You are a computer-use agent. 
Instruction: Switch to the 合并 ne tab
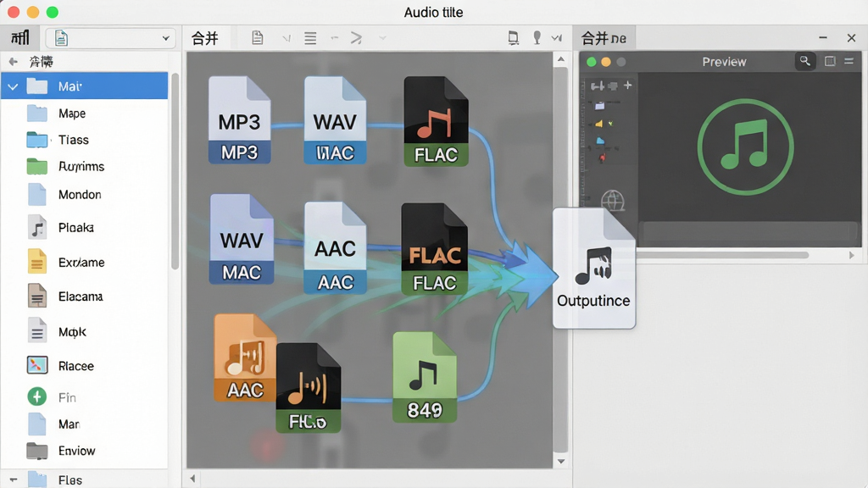click(604, 38)
